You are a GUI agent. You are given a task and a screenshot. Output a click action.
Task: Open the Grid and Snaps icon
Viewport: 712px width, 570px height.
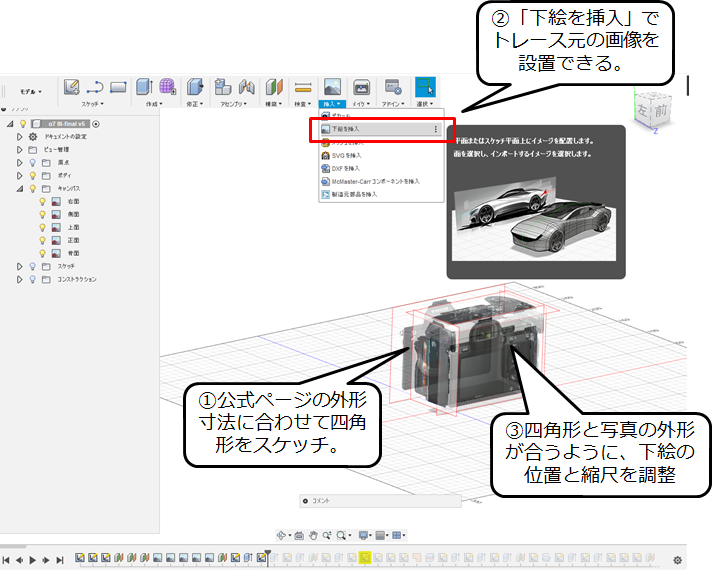coord(381,535)
